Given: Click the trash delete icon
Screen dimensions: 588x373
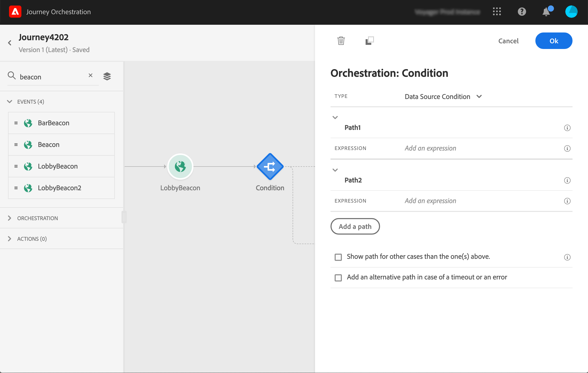Looking at the screenshot, I should point(341,41).
